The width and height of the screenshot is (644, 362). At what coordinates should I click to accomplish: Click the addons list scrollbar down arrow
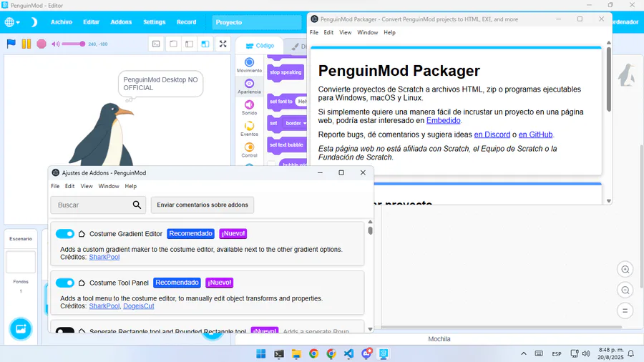point(370,329)
